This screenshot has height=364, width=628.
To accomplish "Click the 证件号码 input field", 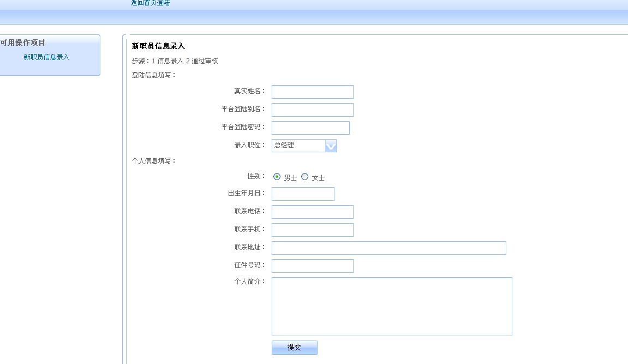I will tap(312, 266).
